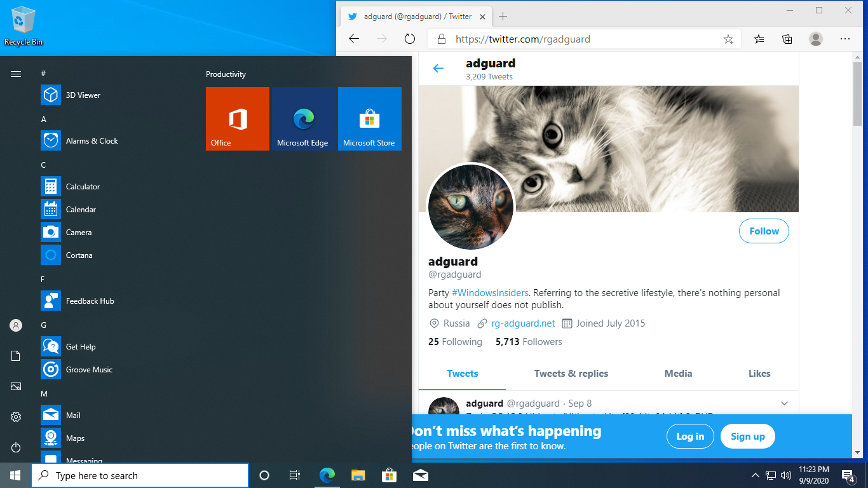Switch to Edge on the taskbar
Viewport: 868px width, 488px height.
(x=327, y=475)
